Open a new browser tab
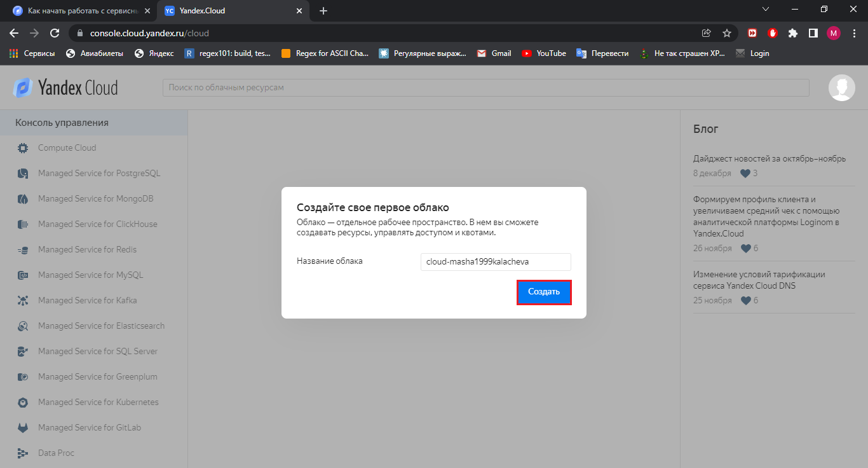Viewport: 868px width, 468px height. (x=323, y=11)
